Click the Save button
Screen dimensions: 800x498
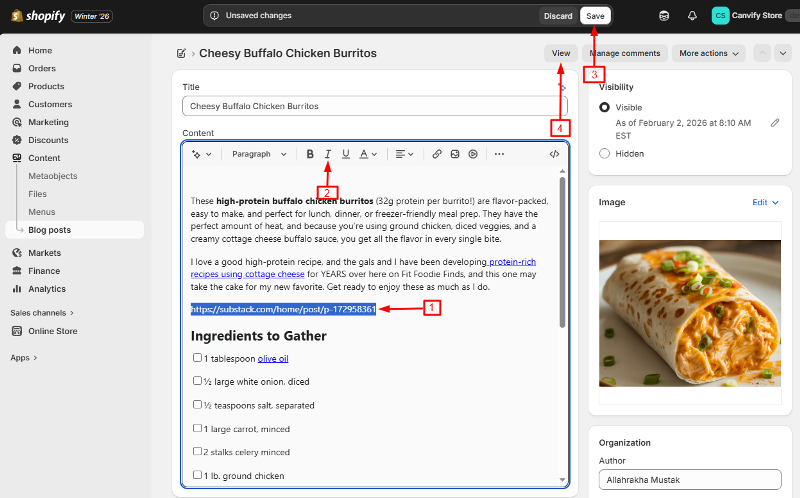pos(595,16)
